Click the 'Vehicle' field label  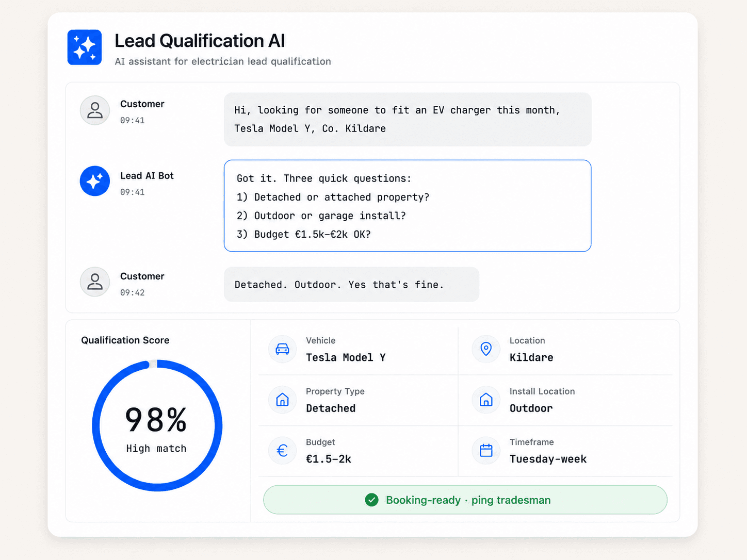click(x=320, y=341)
